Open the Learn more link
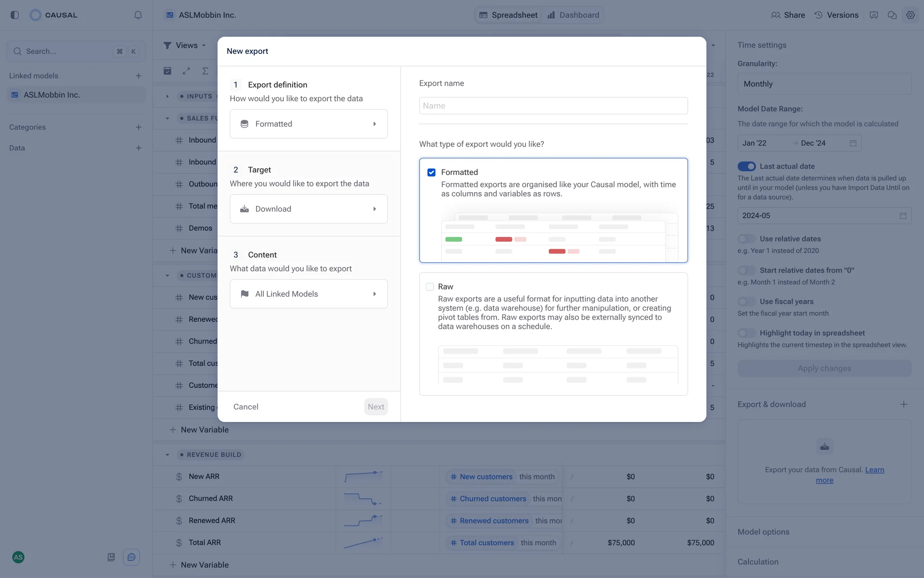 [874, 470]
